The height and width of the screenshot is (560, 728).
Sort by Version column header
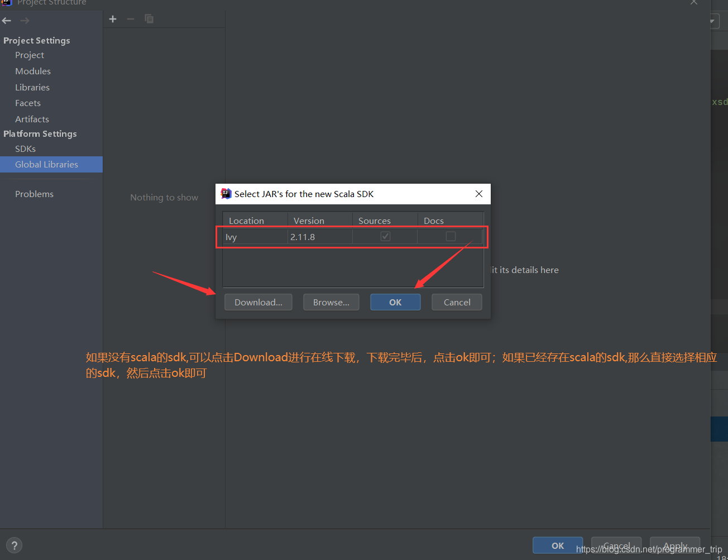320,221
